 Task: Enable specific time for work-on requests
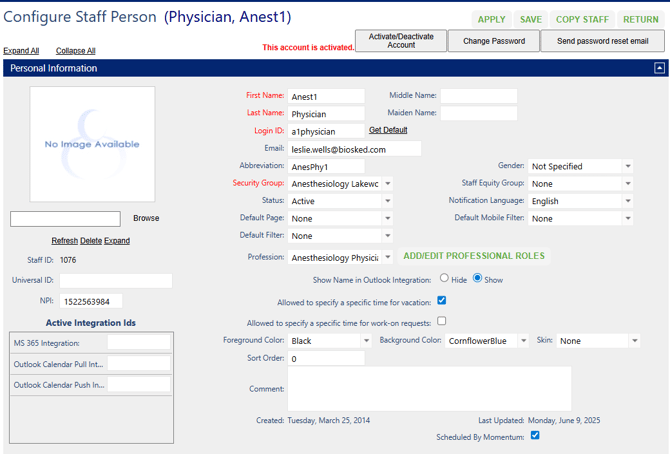442,321
